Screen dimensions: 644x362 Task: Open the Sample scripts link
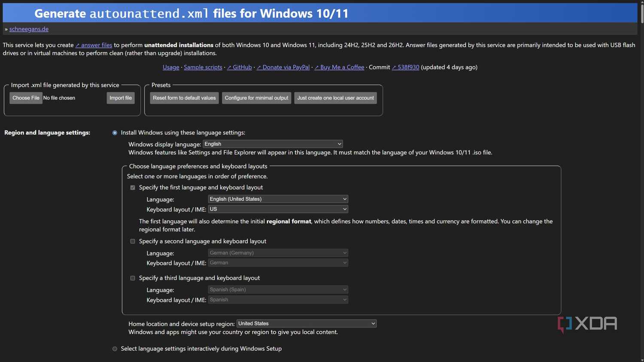click(x=203, y=67)
